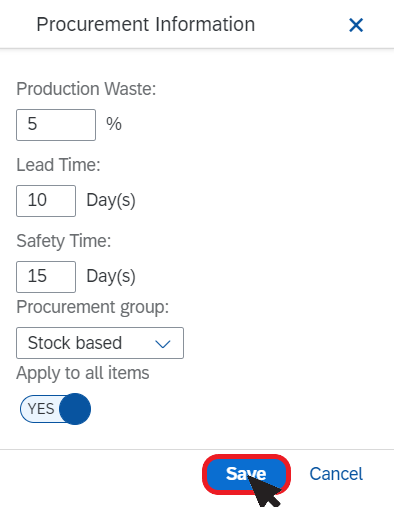Click the Lead Time label

(x=58, y=165)
